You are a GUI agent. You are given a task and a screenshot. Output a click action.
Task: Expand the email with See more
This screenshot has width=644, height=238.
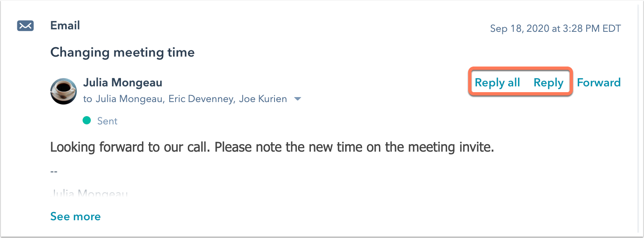point(76,217)
